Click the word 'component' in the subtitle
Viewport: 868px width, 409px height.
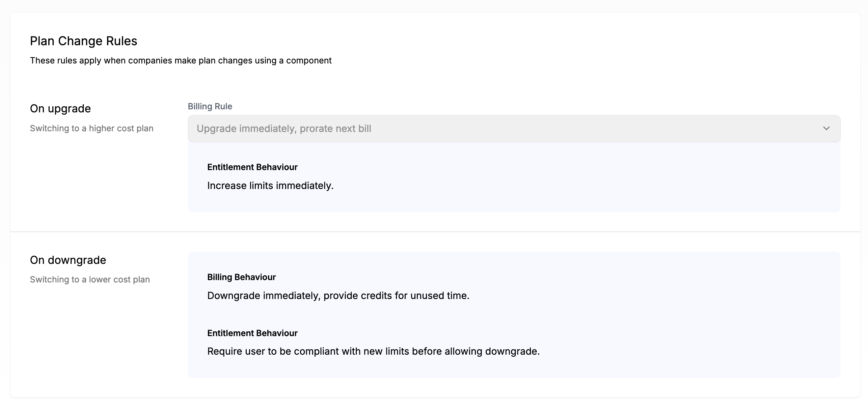pos(308,60)
